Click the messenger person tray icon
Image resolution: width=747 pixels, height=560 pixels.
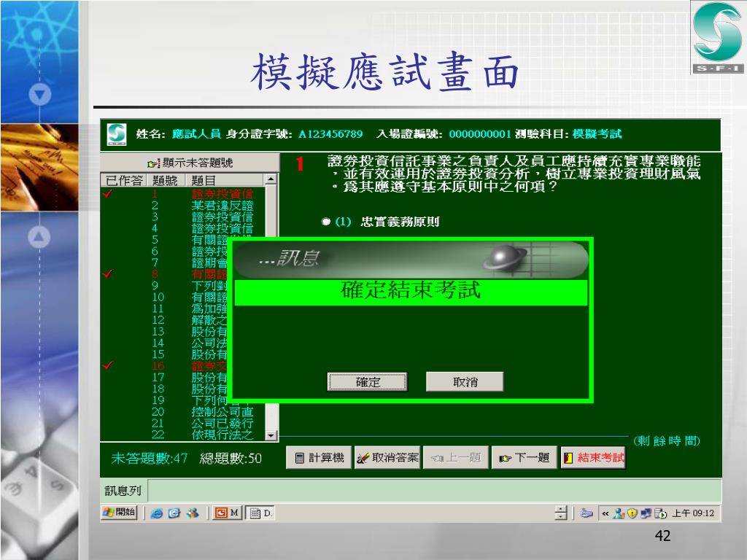[x=619, y=513]
